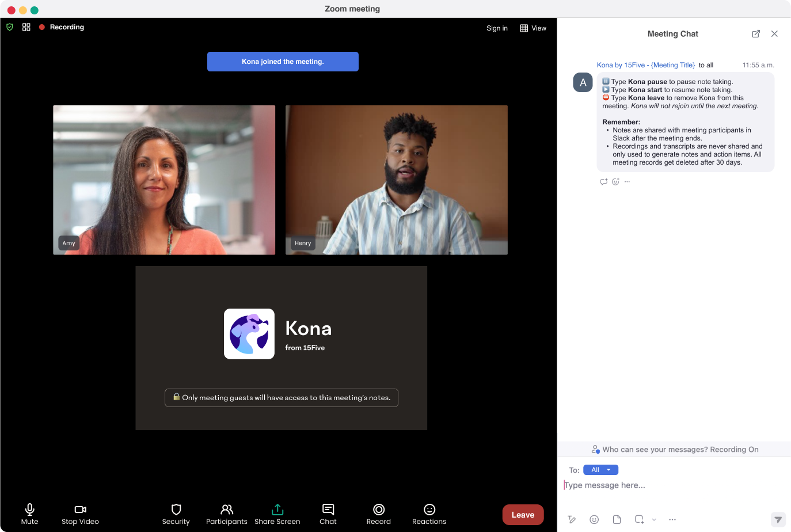This screenshot has width=791, height=532.
Task: Toggle the Chat panel from toolbar
Action: point(328,514)
